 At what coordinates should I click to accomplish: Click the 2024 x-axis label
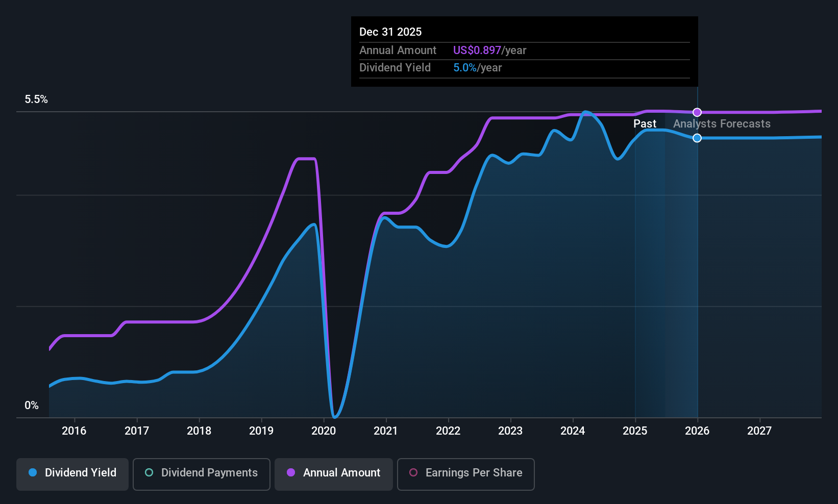click(573, 431)
